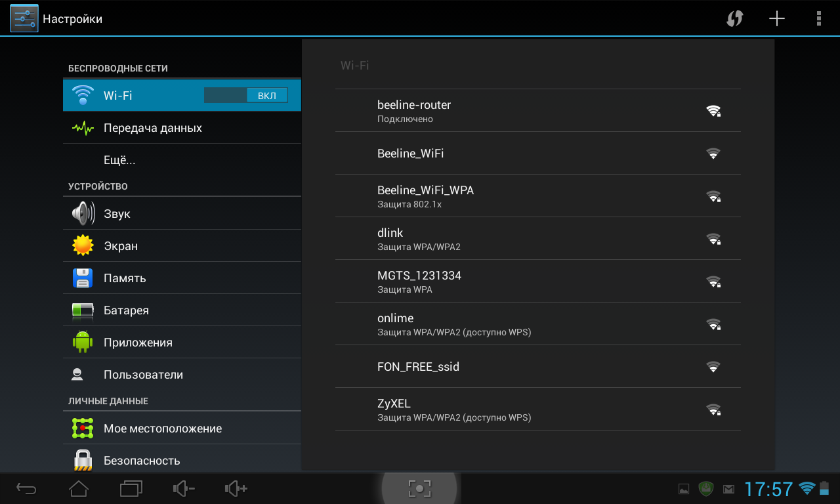Click the Wi-Fi antenna icon in sidebar

tap(83, 95)
